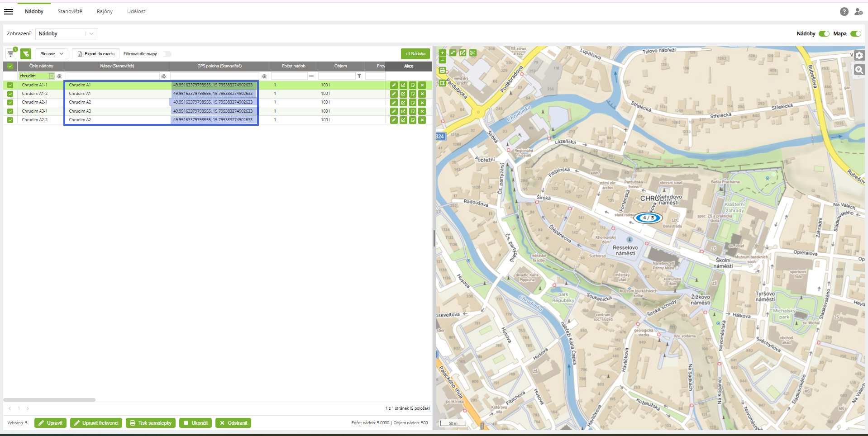This screenshot has height=436, width=868.
Task: Edit the Chrudim A1-1 row with pencil
Action: 394,85
